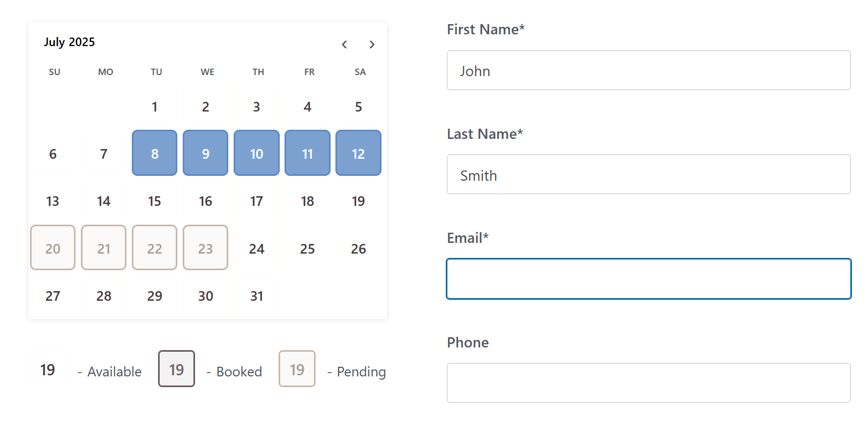Screen dimensions: 868x430
Task: Select pending date July 23
Action: pos(205,248)
